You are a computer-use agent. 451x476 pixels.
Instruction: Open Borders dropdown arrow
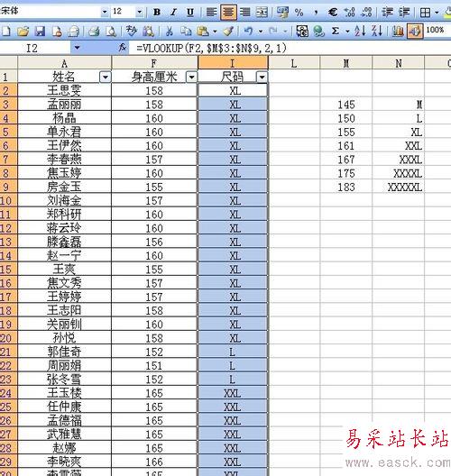pos(437,12)
